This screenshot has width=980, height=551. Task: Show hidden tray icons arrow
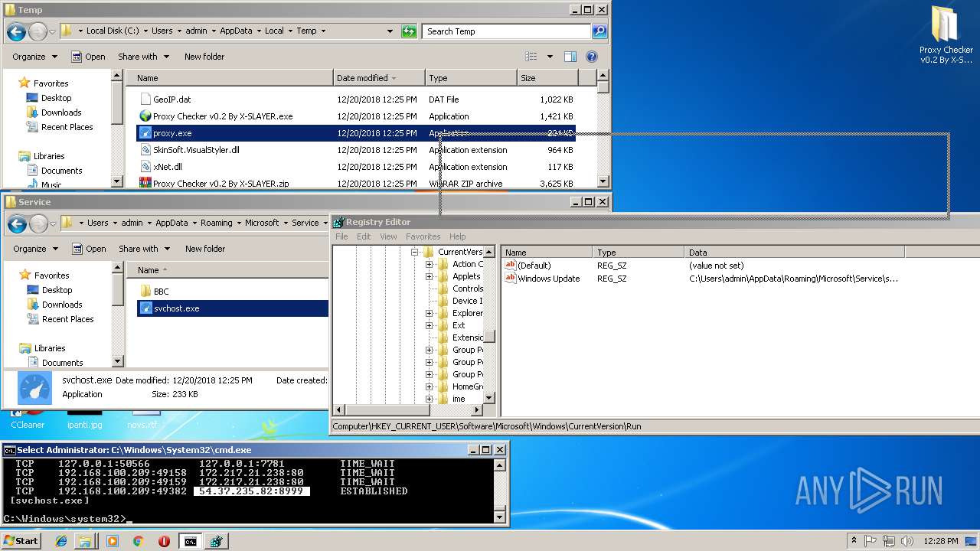coord(854,541)
